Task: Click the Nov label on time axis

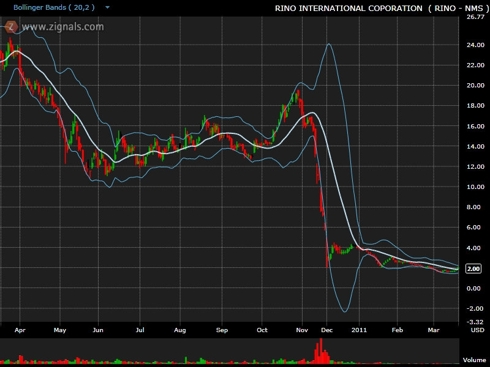Action: coord(302,330)
